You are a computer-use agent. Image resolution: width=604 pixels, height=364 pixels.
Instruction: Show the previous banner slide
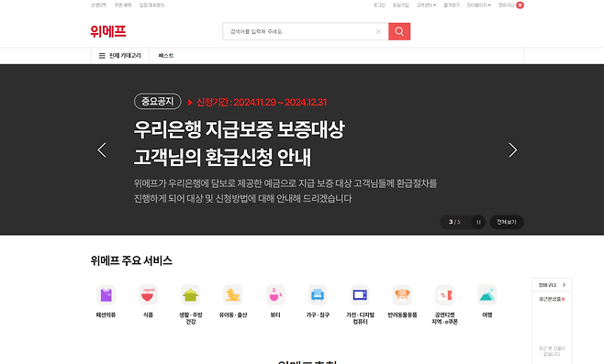coord(102,149)
